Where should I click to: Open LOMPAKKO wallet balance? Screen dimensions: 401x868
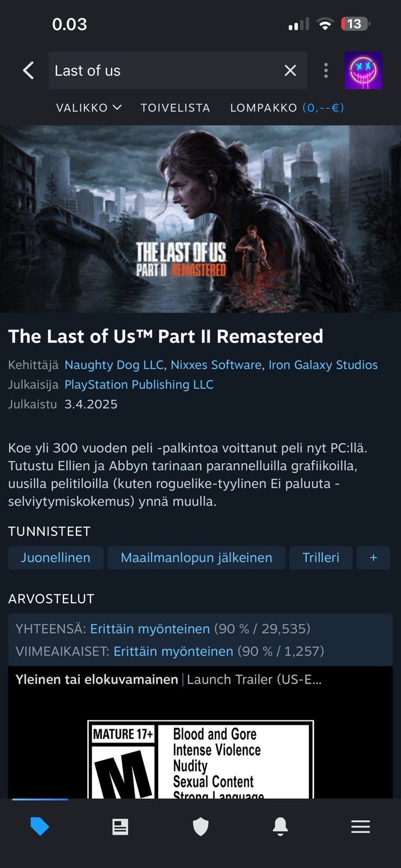[x=287, y=107]
